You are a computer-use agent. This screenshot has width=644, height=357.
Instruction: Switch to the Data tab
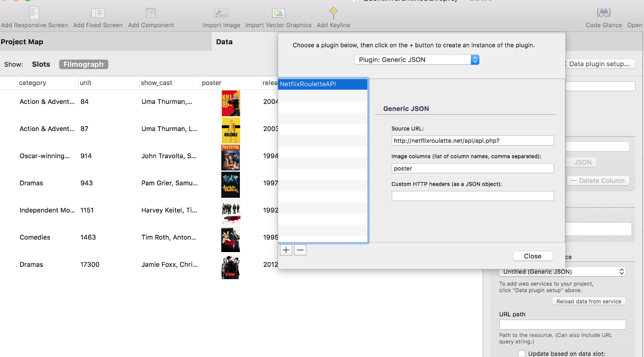point(224,42)
